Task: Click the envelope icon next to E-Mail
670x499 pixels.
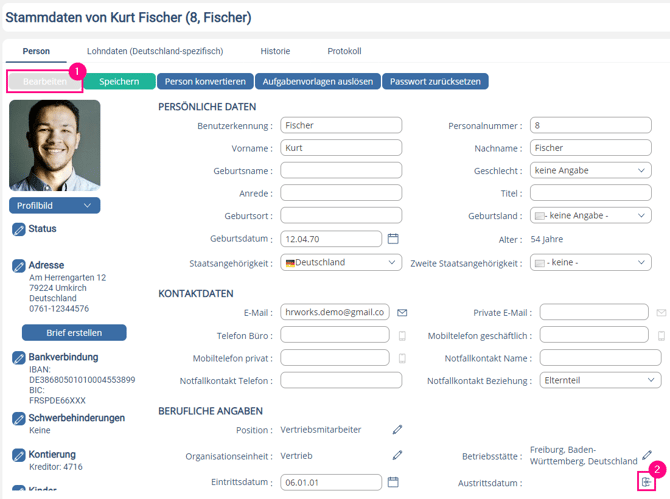Action: (402, 312)
